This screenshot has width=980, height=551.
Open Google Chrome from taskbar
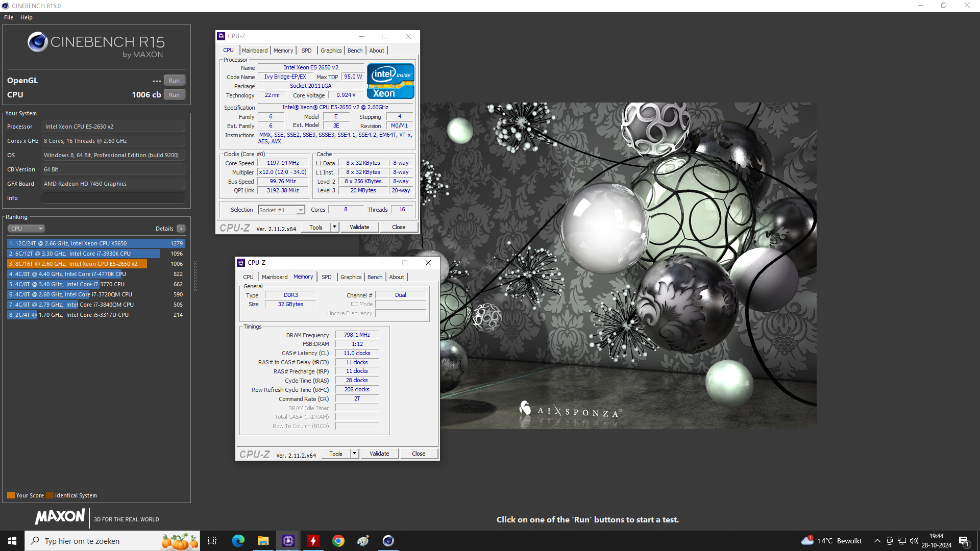338,541
